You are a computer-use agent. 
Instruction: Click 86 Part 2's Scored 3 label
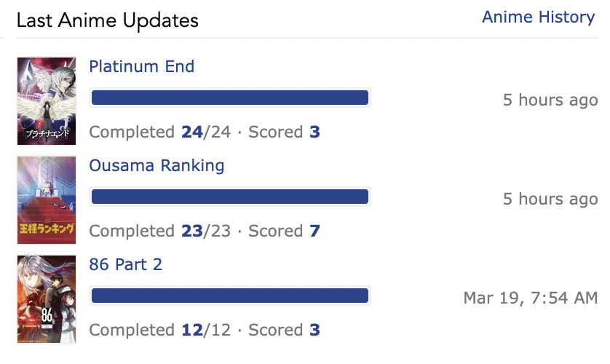(285, 330)
